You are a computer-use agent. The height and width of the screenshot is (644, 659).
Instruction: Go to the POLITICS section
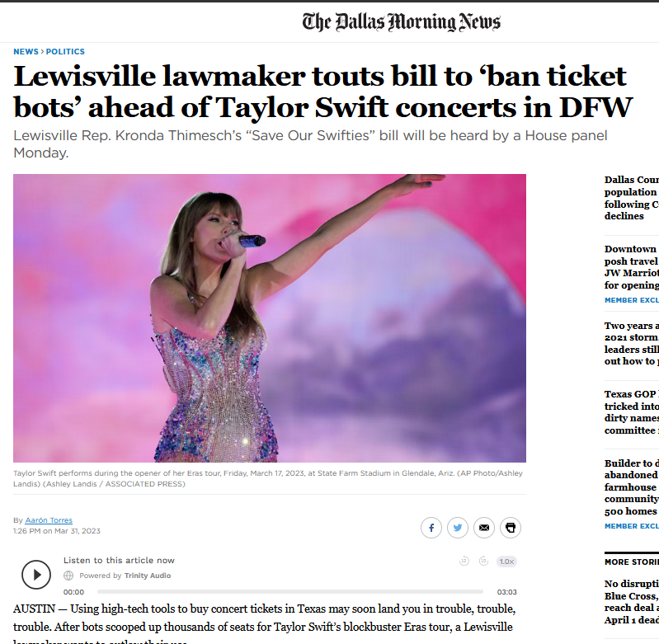pos(65,52)
